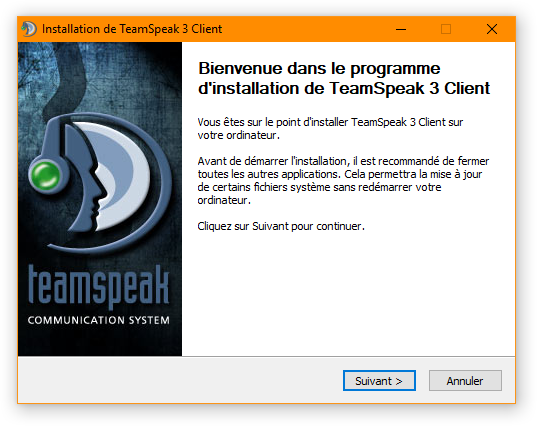Click the TeamSpeak logo banner image
This screenshot has height=426, width=537.
pyautogui.click(x=100, y=199)
